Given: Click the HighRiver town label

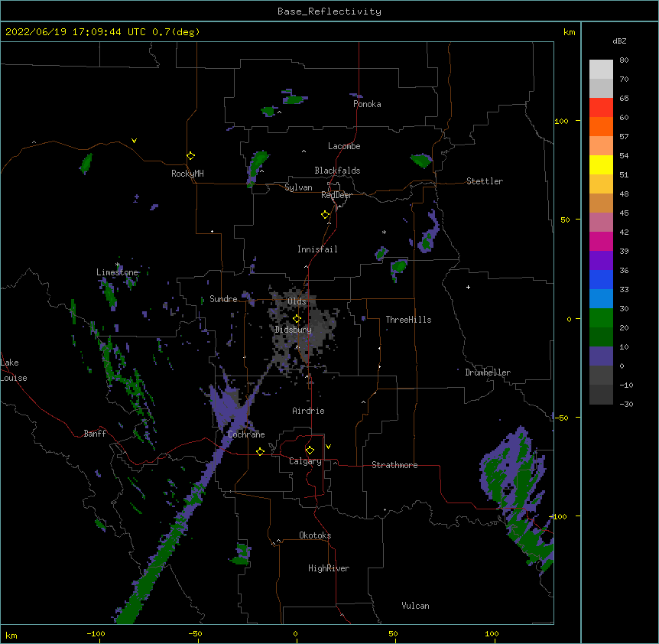Looking at the screenshot, I should [329, 568].
